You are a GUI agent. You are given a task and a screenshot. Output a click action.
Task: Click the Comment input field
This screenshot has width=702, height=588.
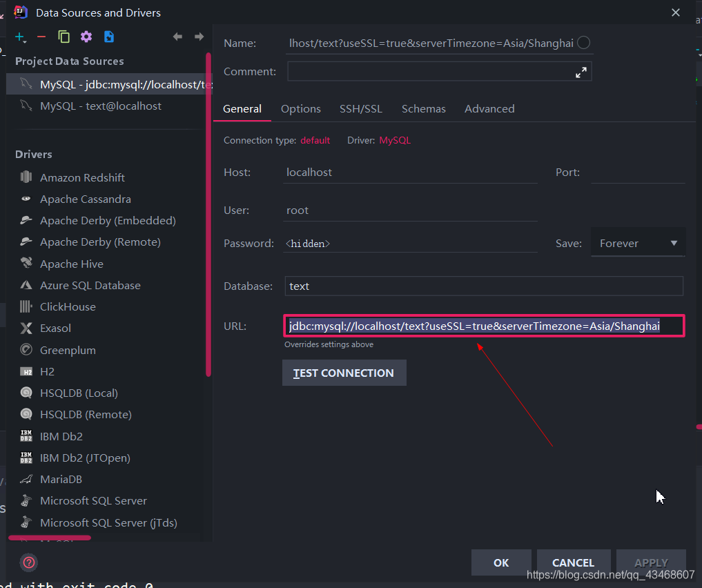pos(439,72)
